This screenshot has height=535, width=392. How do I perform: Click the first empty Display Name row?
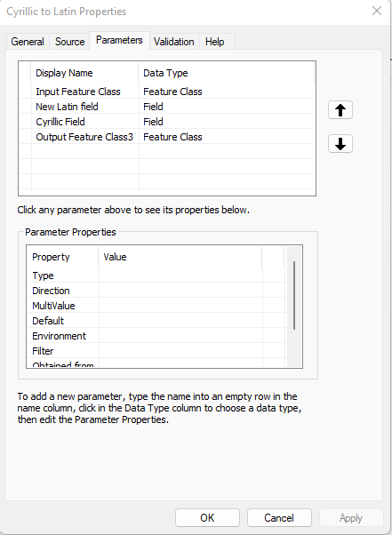[x=84, y=151]
